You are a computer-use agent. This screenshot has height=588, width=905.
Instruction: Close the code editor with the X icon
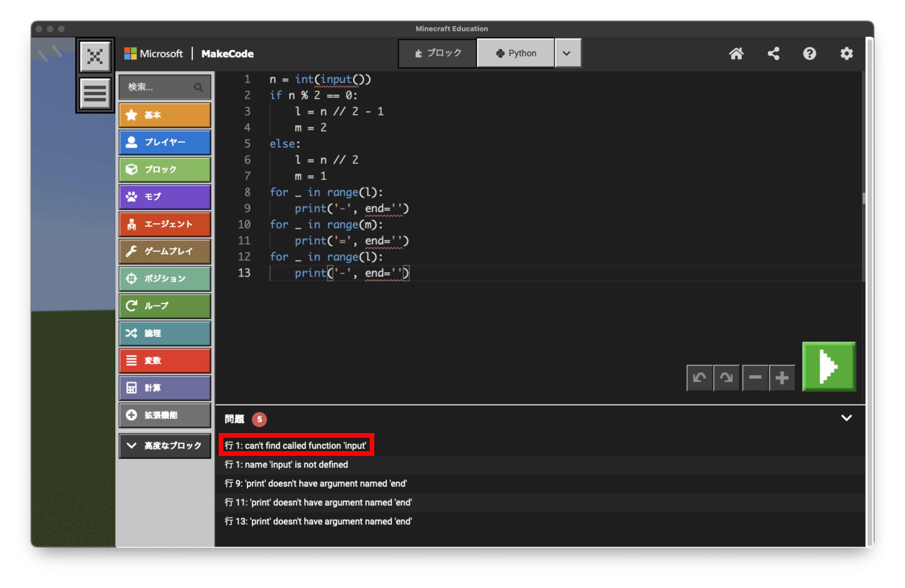click(x=95, y=57)
